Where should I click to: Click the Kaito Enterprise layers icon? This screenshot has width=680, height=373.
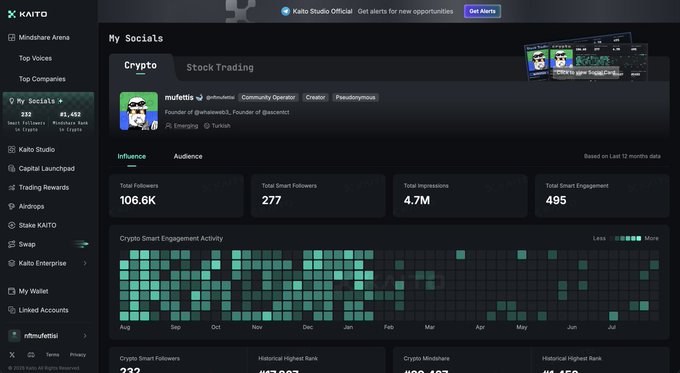[x=12, y=263]
